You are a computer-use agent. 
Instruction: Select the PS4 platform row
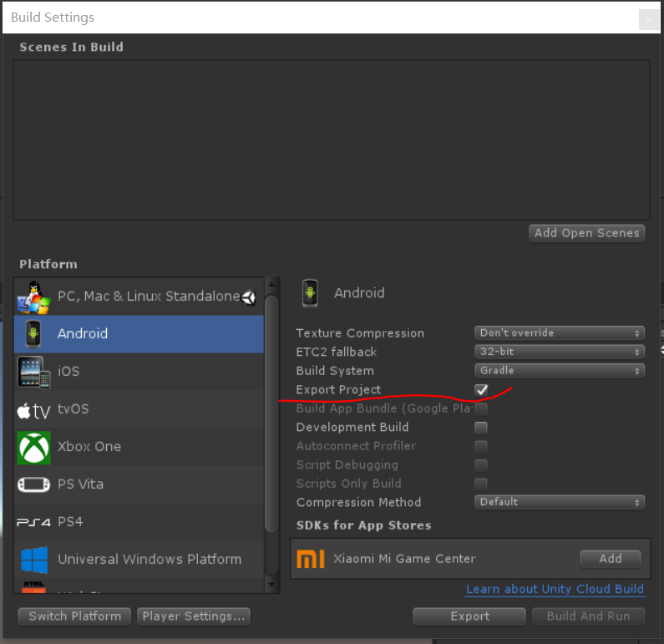[x=139, y=522]
